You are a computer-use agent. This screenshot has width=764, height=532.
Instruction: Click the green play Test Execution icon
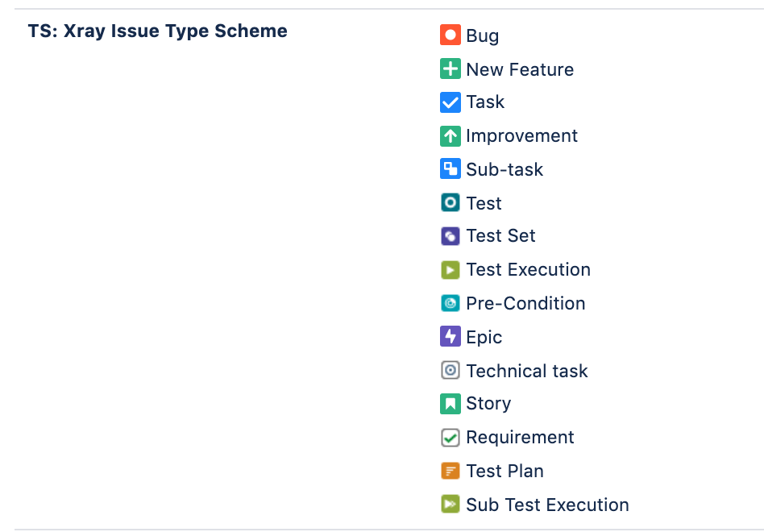click(451, 270)
